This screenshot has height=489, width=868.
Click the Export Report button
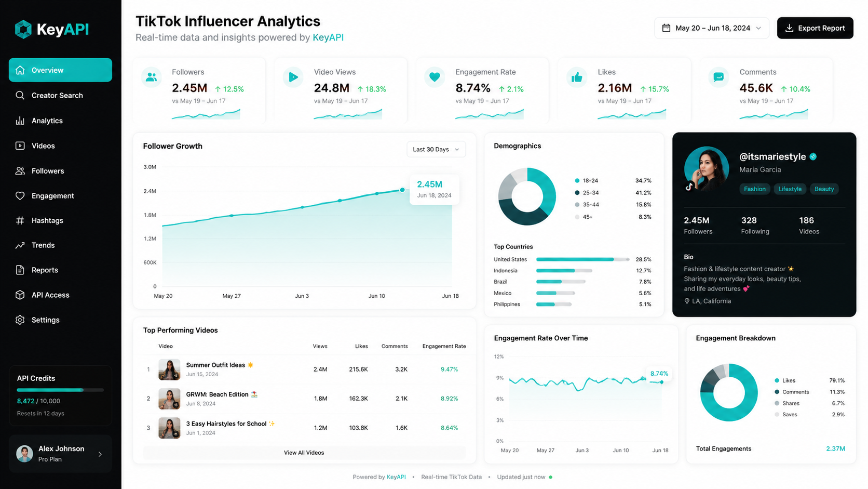(815, 28)
